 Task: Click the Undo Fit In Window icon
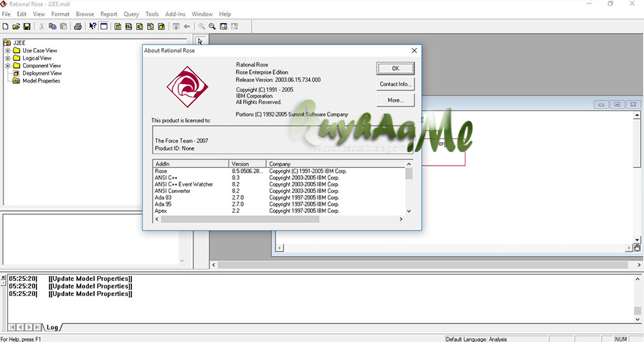[x=234, y=27]
